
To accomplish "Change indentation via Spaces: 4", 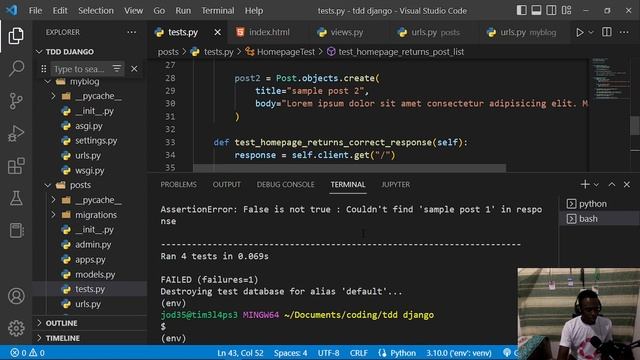I will coord(290,353).
